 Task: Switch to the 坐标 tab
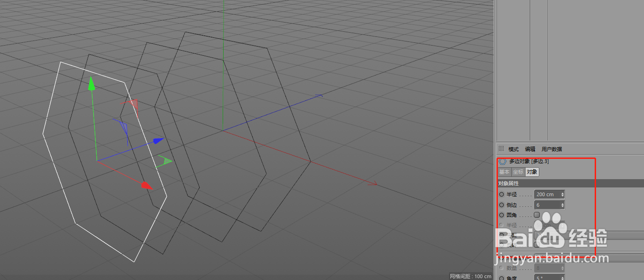518,172
